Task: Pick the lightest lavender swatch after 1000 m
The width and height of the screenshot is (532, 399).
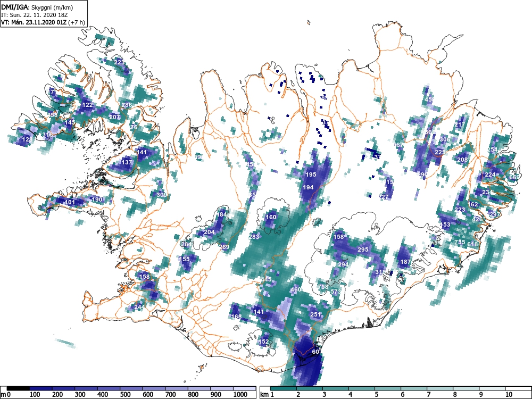Action: click(x=245, y=388)
